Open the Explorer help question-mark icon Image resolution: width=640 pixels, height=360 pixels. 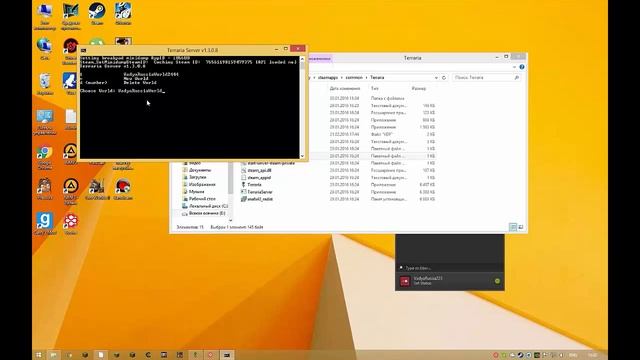(522, 67)
